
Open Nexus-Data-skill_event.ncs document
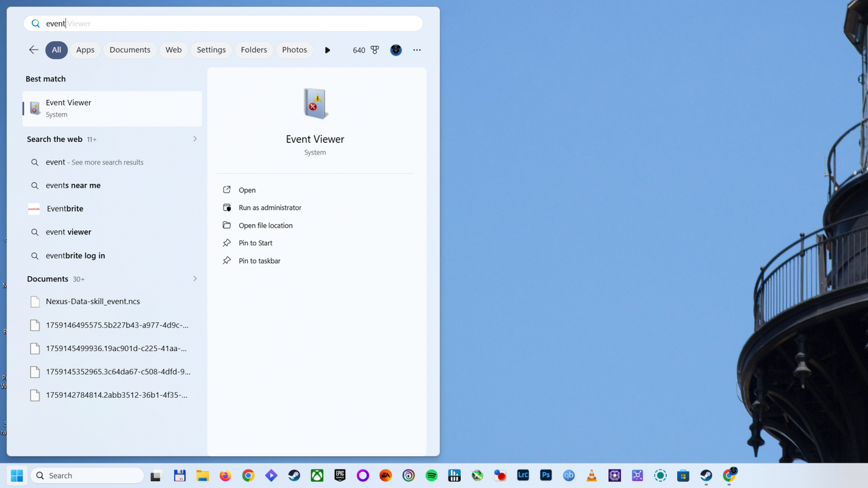coord(112,301)
